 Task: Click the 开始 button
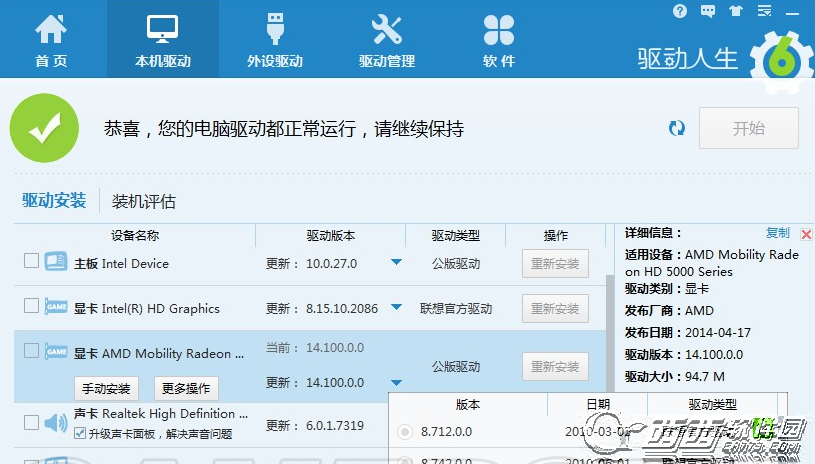point(748,128)
